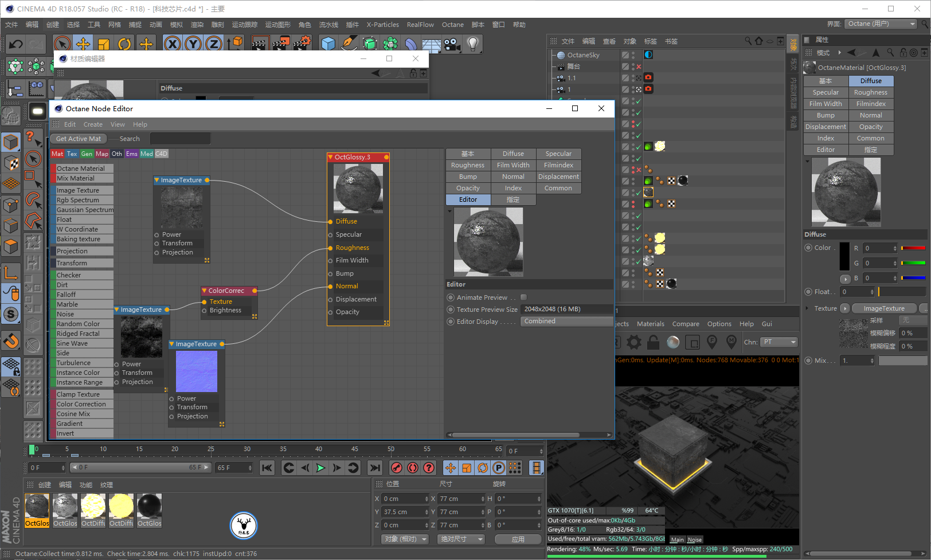931x560 pixels.
Task: Toggle autokeying red circular icon
Action: (x=412, y=468)
